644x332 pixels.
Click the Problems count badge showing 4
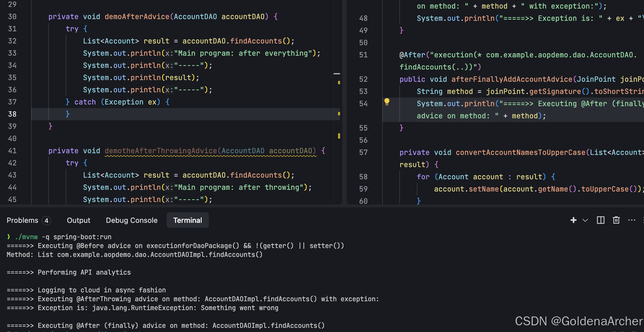pos(47,221)
